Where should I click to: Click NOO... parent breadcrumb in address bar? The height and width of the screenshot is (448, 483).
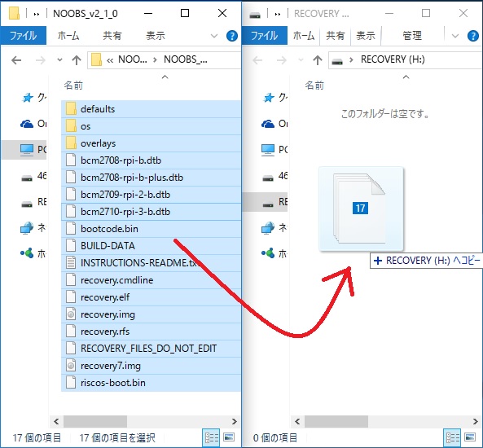pos(133,59)
